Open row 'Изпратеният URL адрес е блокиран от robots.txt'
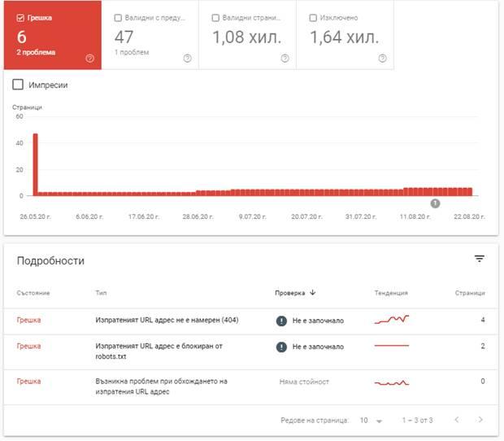Image resolution: width=504 pixels, height=441 pixels. 250,351
